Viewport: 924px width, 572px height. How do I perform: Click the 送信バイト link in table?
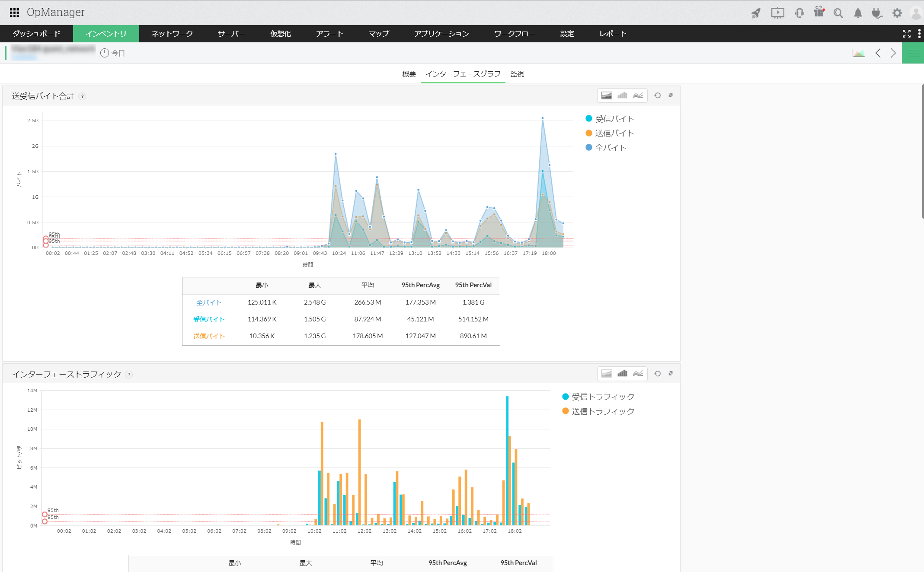[209, 336]
